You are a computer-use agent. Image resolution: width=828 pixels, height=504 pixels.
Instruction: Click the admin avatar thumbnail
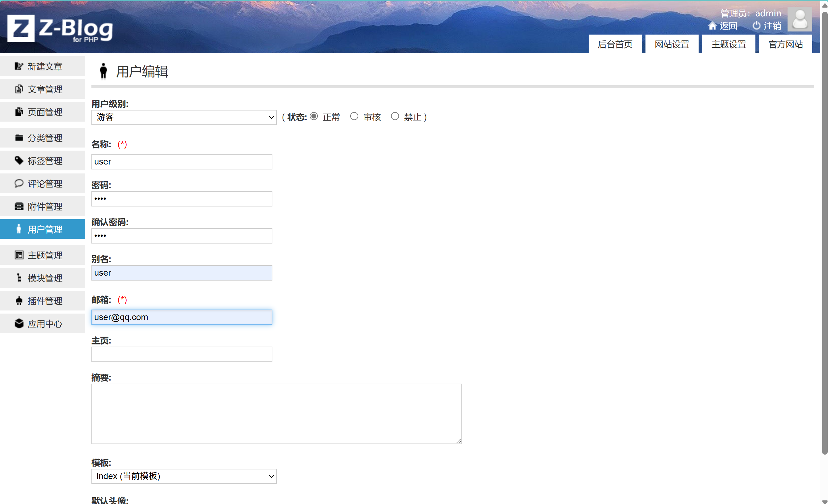point(800,19)
